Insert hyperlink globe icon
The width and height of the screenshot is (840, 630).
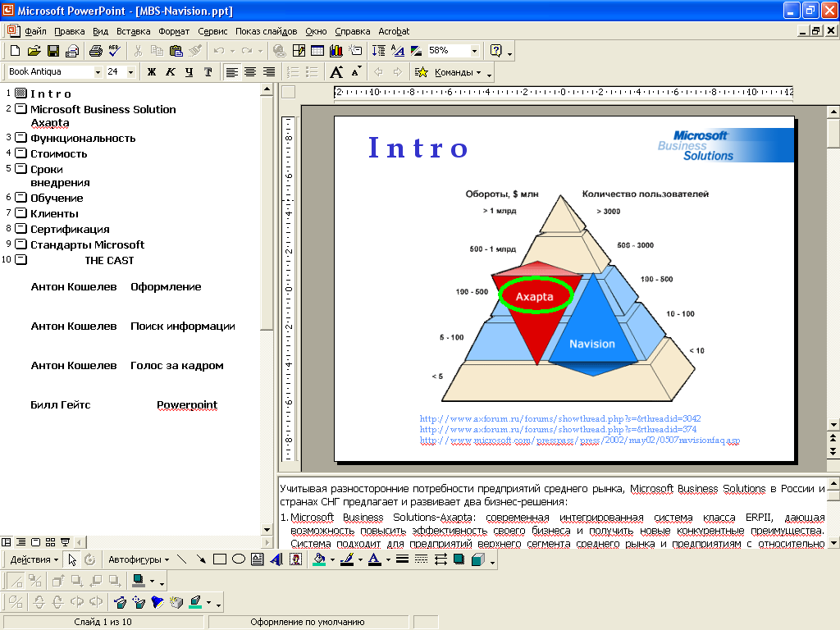(279, 51)
